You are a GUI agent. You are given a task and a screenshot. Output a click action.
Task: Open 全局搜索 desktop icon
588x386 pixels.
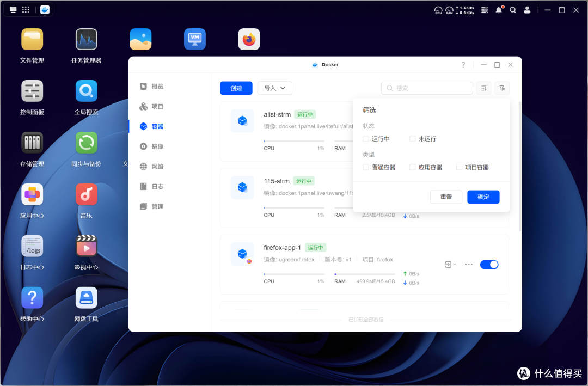[86, 91]
